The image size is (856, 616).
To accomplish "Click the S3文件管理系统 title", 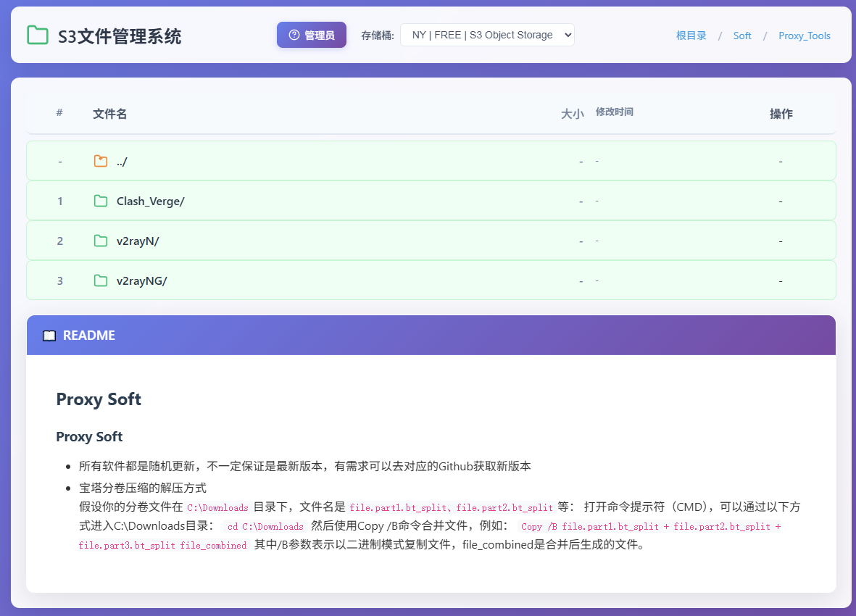I will pyautogui.click(x=120, y=36).
